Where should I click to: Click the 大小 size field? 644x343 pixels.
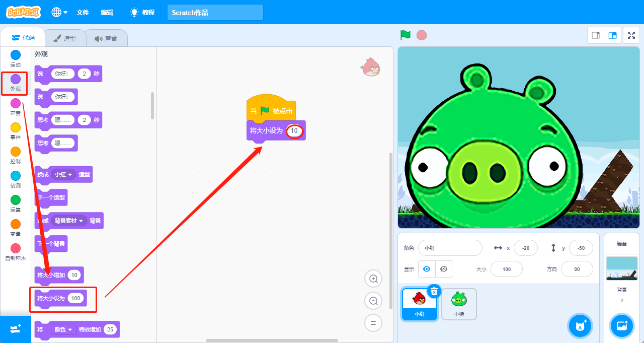coord(507,269)
